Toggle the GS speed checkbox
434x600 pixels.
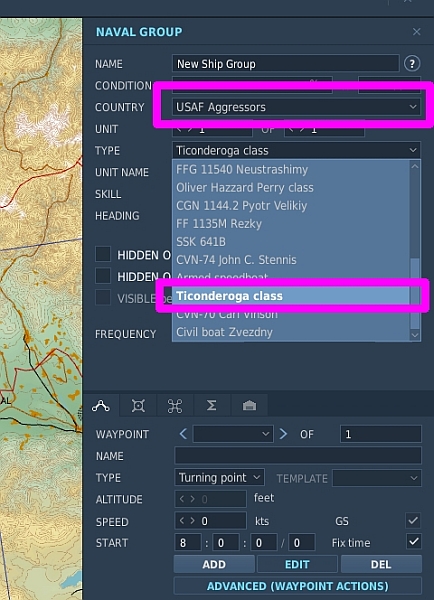point(413,520)
